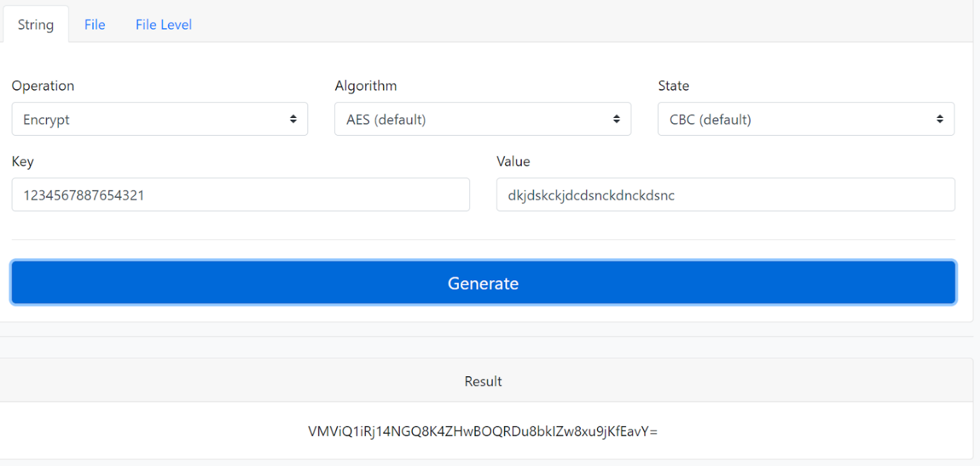This screenshot has height=466, width=980.
Task: Click the State field label
Action: click(673, 86)
